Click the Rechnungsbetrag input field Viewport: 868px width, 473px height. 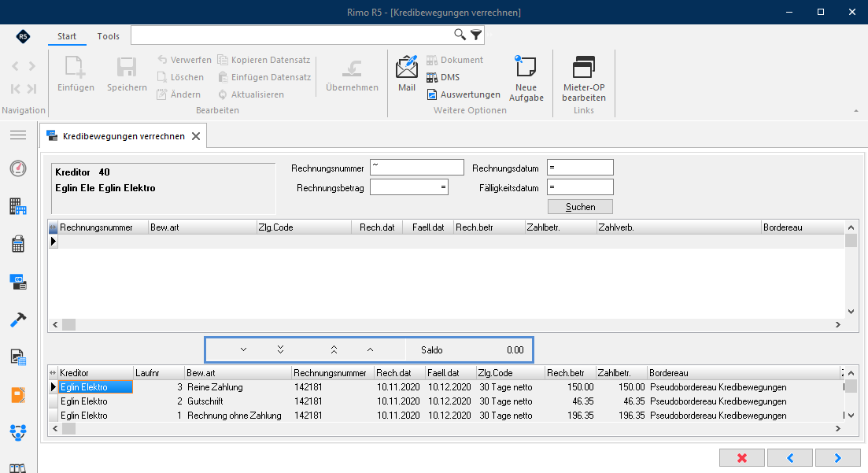click(x=409, y=187)
